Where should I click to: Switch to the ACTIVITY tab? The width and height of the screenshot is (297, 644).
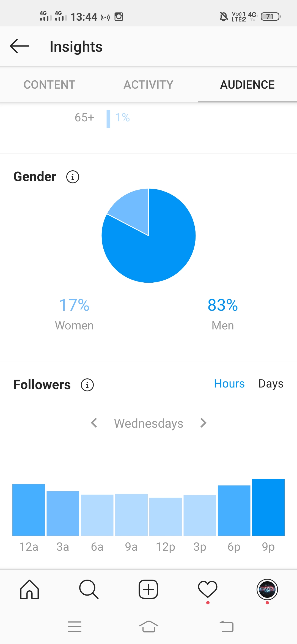pyautogui.click(x=148, y=84)
